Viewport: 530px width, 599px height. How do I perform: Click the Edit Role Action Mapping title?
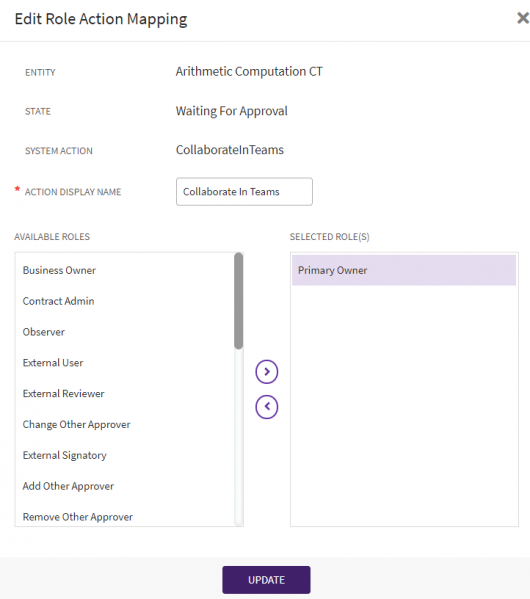(101, 19)
